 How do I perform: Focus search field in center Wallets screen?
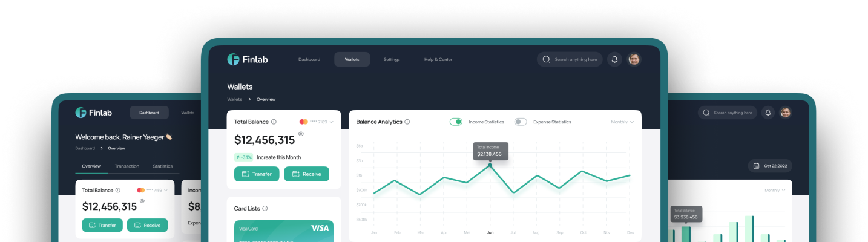(x=570, y=59)
